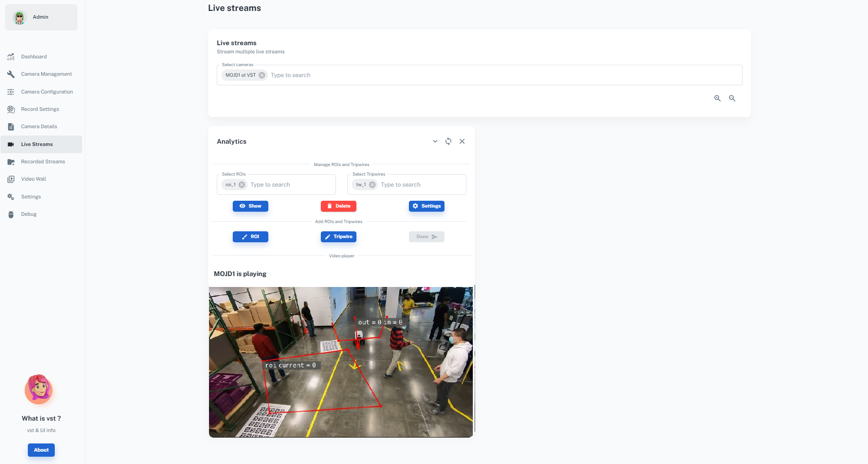Remove the roi_1 chip from Select ROIs
The width and height of the screenshot is (868, 464).
(x=242, y=185)
